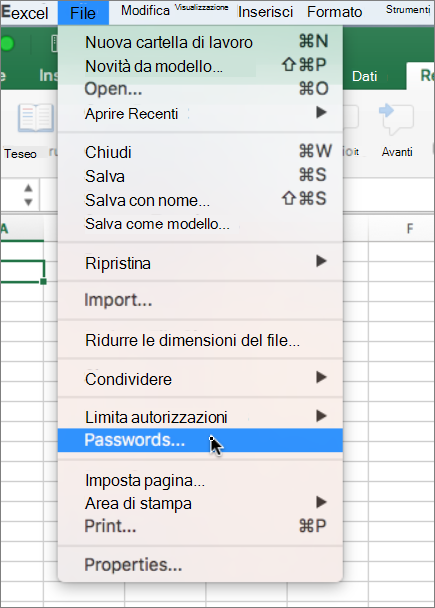Screen dimensions: 435x608
Task: Expand Limita autorizzazioni submenu
Action: point(200,417)
